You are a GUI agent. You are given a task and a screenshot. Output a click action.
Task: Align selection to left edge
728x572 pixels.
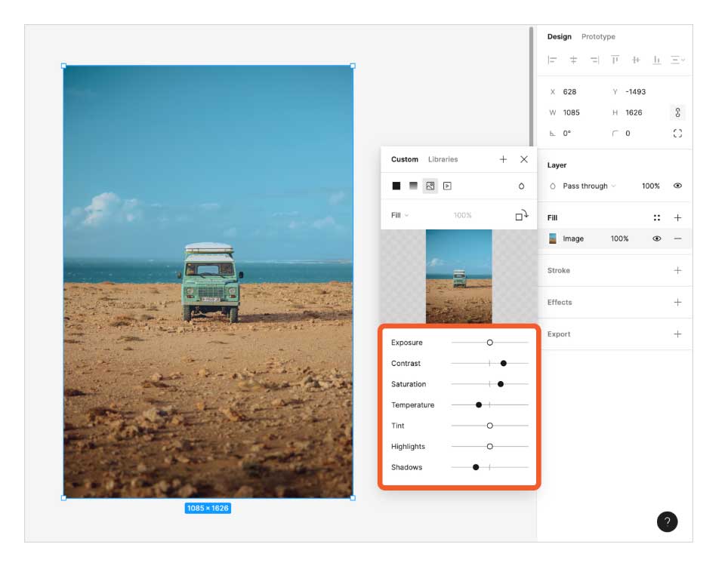point(552,60)
